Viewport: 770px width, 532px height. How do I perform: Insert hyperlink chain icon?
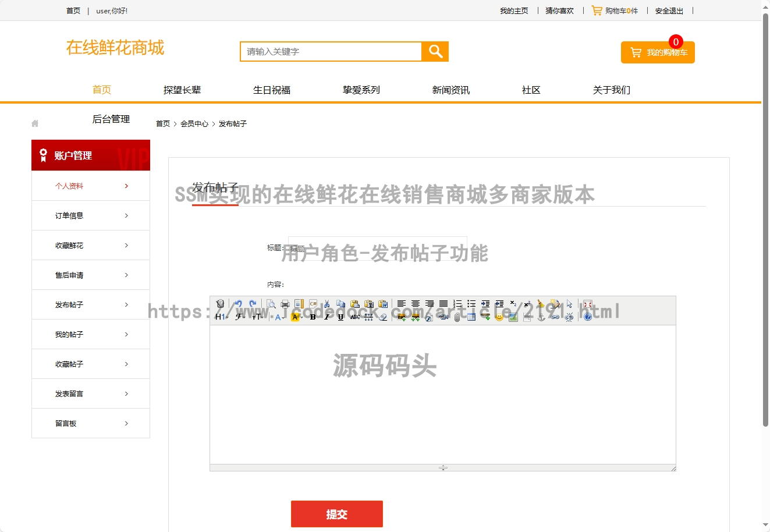click(555, 317)
